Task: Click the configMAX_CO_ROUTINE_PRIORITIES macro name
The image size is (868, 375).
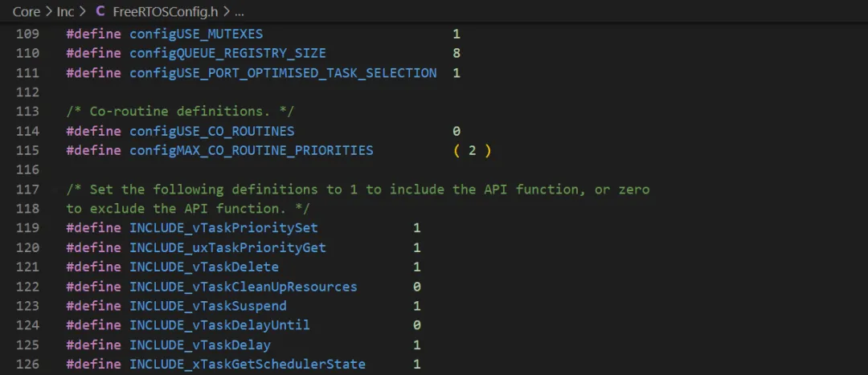Action: [252, 150]
